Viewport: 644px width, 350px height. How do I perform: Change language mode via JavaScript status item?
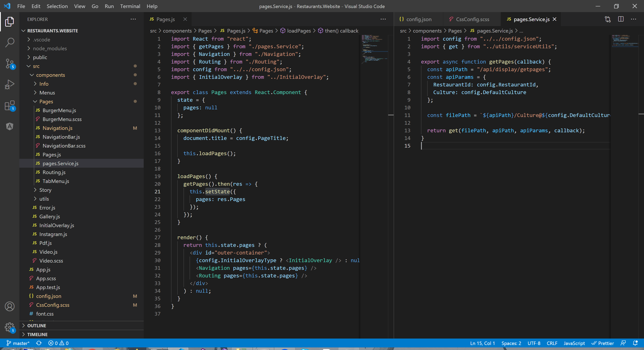(x=574, y=343)
